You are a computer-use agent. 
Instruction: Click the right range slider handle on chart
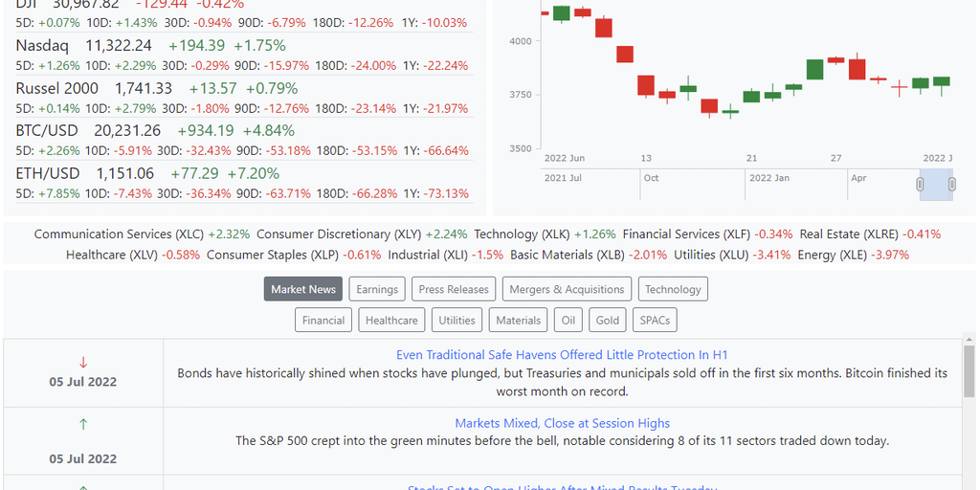point(951,184)
